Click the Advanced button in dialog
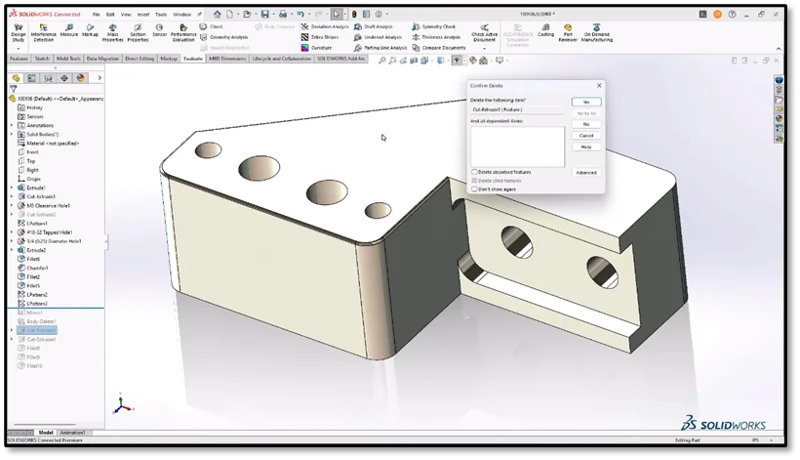 [586, 172]
